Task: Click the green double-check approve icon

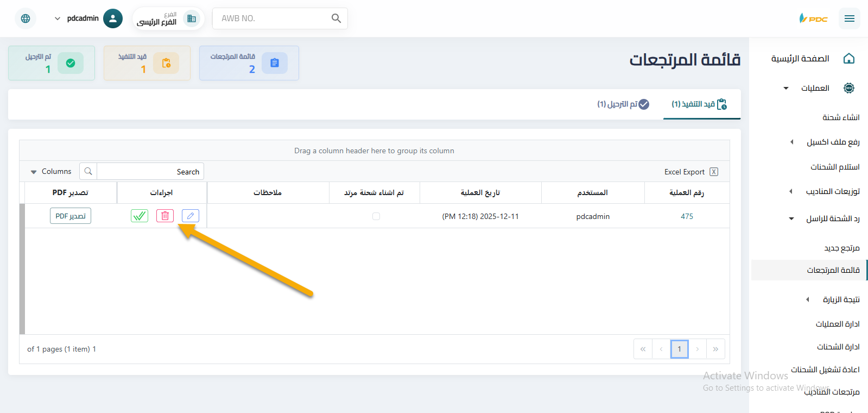Action: coord(140,216)
